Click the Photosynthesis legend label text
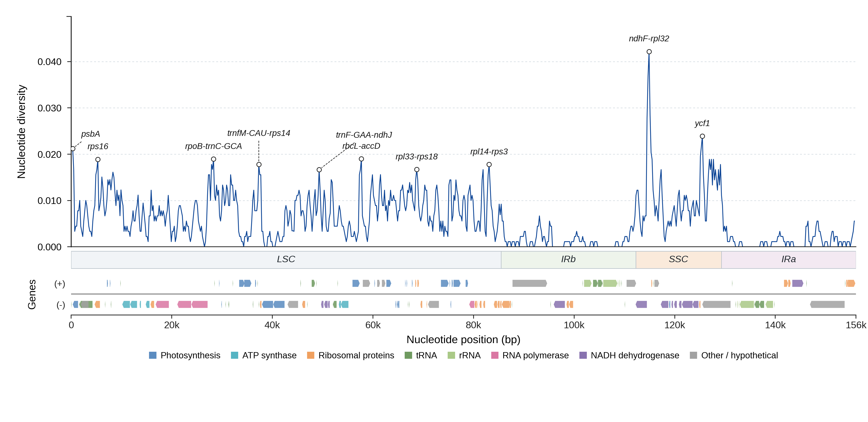This screenshot has width=868, height=422. 190,355
